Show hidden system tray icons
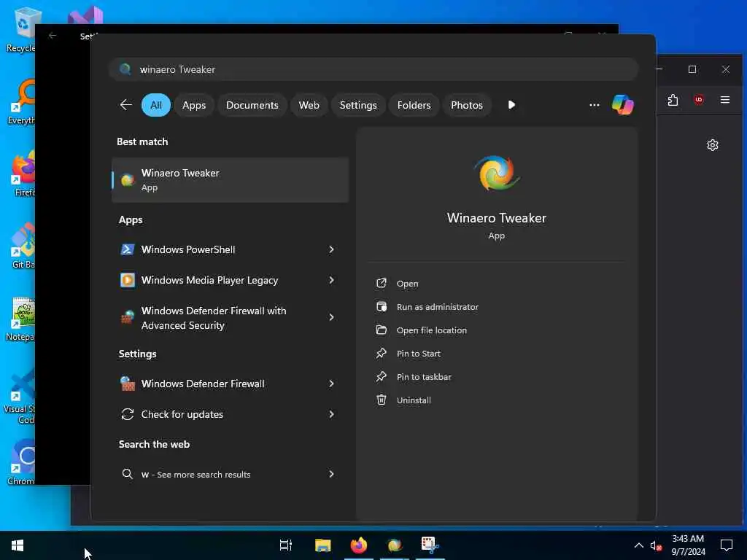 coord(639,545)
